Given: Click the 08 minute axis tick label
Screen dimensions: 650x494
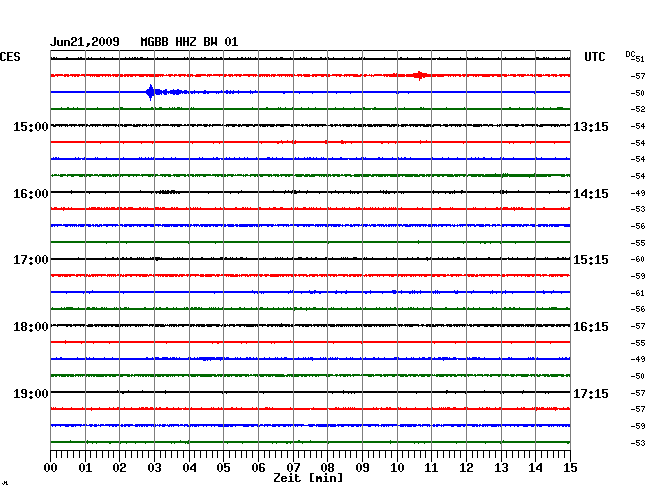Looking at the screenshot, I should point(327,467).
